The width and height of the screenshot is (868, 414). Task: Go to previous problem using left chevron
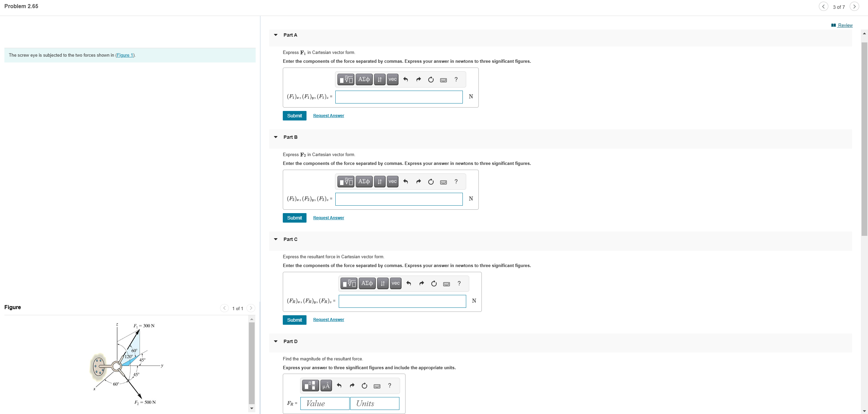pyautogui.click(x=823, y=7)
